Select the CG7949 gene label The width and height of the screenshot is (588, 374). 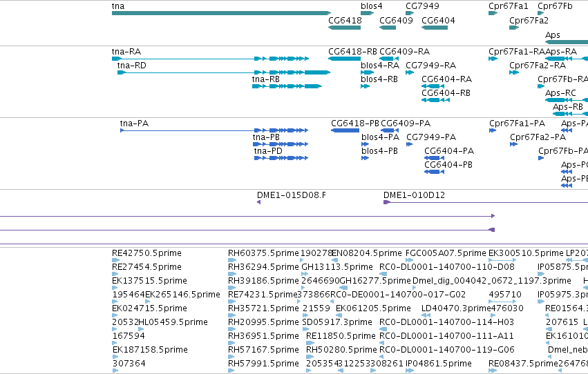coord(422,6)
